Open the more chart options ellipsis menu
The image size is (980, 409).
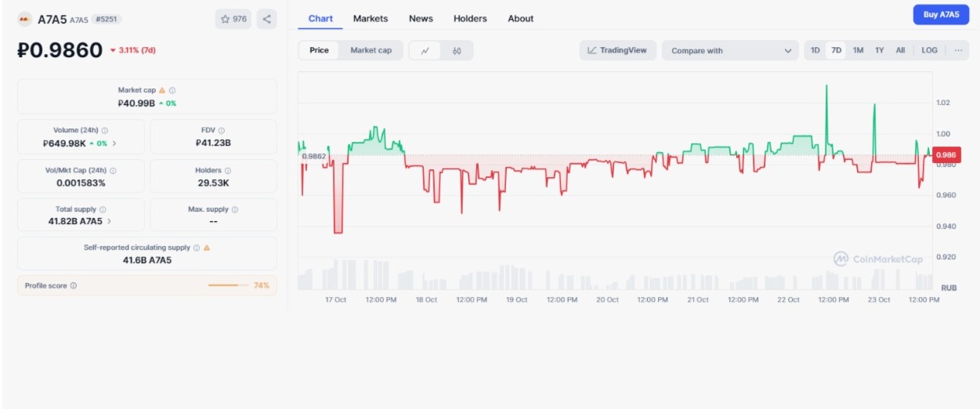point(958,50)
